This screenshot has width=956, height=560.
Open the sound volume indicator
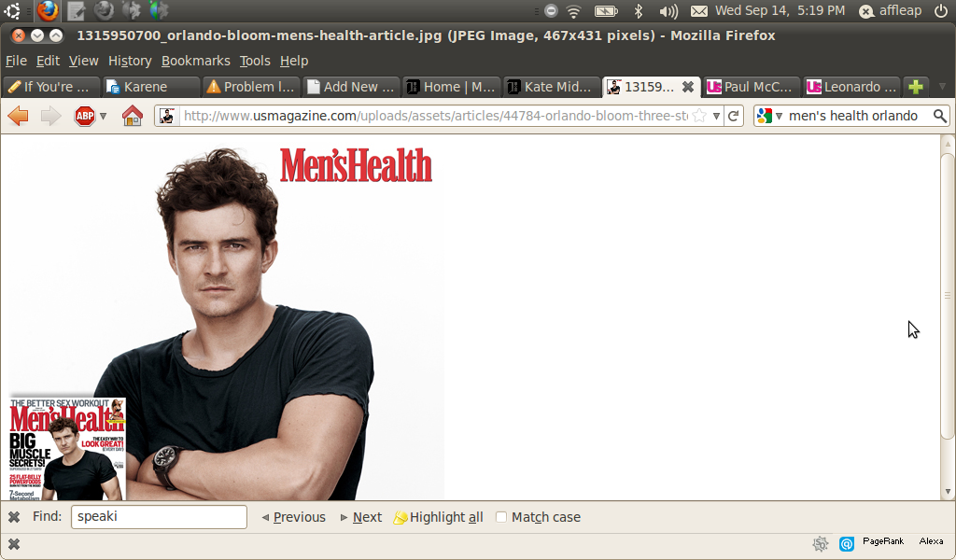[668, 10]
